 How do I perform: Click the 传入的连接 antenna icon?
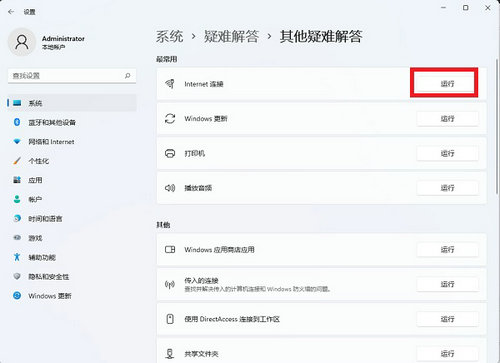(170, 284)
